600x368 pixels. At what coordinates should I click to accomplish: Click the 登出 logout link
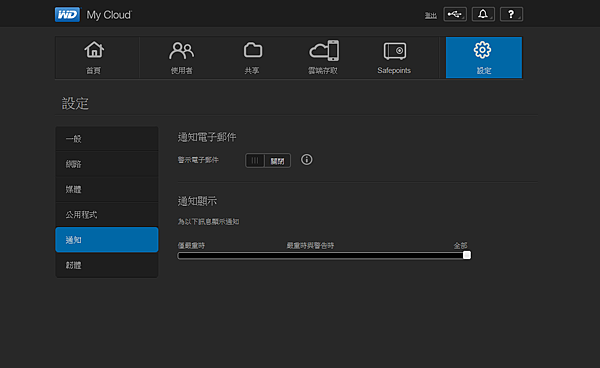(x=430, y=15)
